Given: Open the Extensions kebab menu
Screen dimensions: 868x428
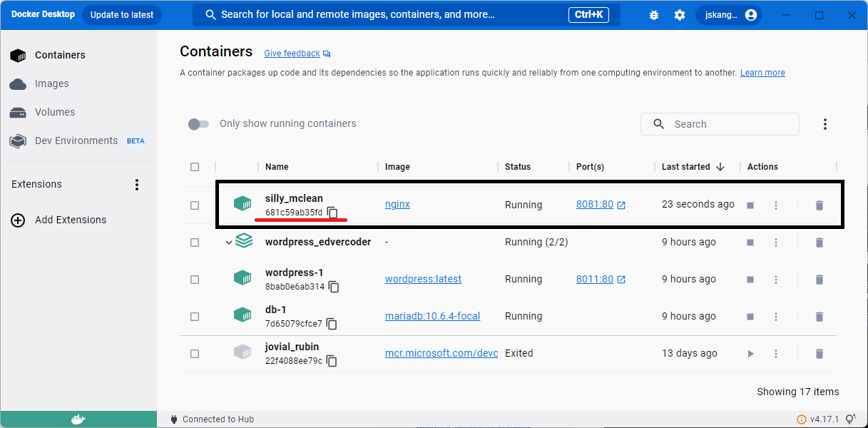Looking at the screenshot, I should click(138, 185).
